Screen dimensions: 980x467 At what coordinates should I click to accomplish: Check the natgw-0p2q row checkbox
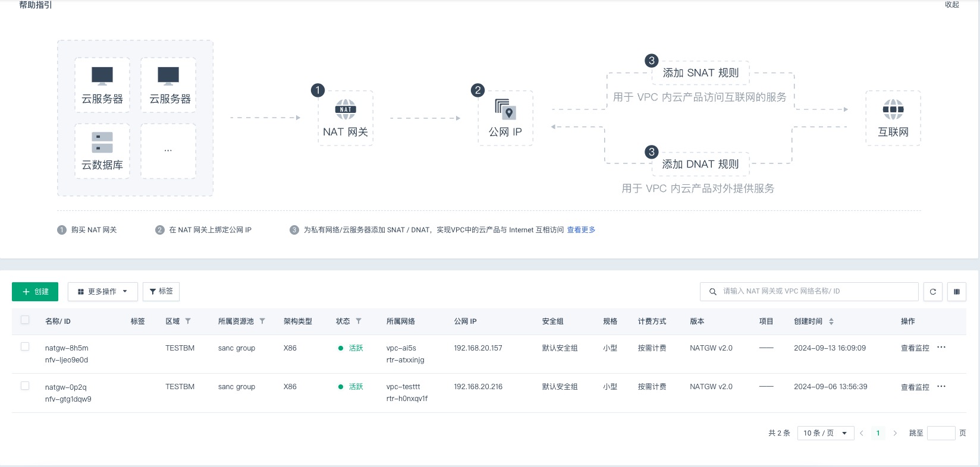tap(25, 386)
